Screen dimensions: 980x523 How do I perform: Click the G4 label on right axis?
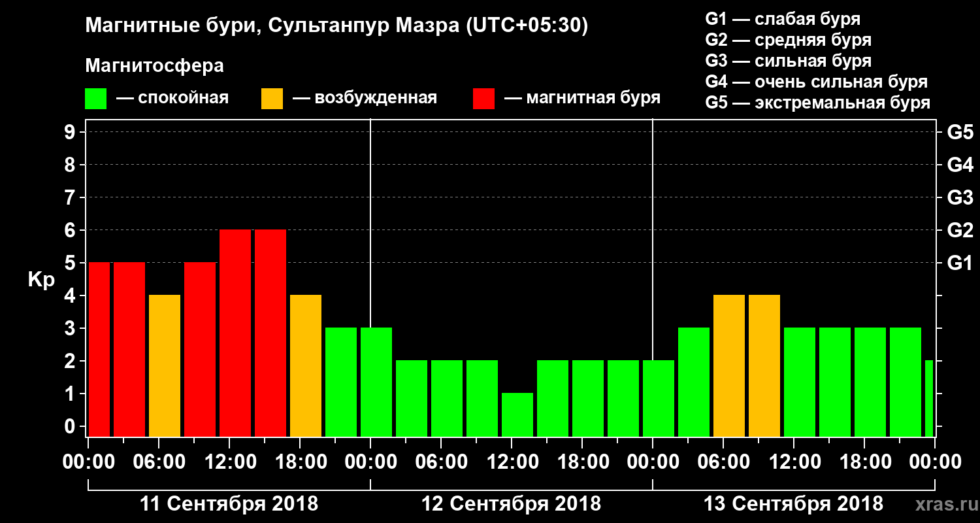pos(960,165)
